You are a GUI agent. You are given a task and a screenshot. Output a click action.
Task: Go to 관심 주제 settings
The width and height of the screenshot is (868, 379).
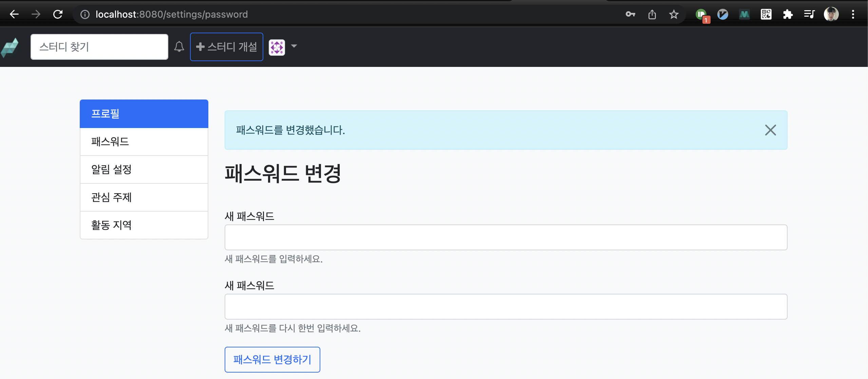[144, 197]
